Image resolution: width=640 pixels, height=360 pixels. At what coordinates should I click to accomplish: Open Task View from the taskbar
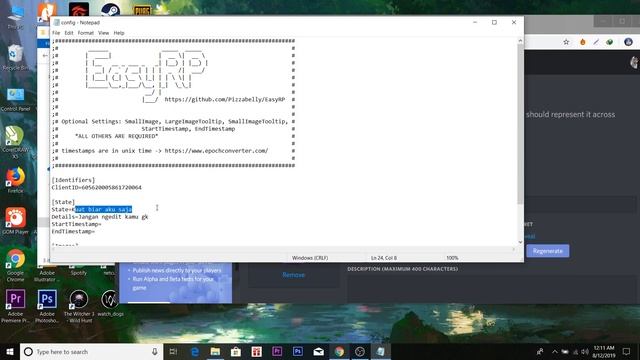(x=173, y=351)
